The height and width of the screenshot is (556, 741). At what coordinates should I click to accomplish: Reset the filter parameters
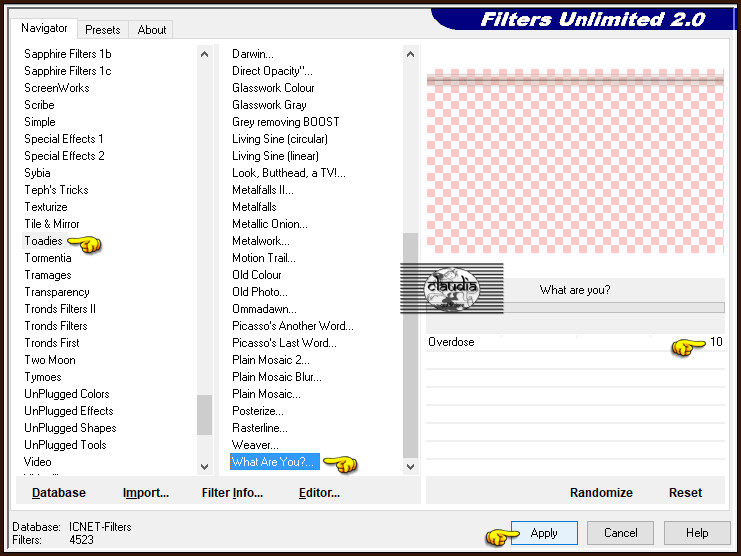click(x=685, y=493)
